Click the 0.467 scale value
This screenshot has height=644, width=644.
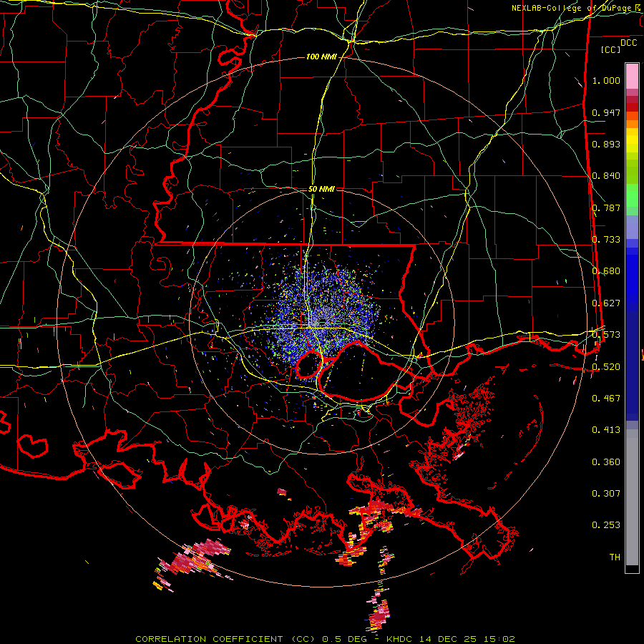tap(606, 399)
